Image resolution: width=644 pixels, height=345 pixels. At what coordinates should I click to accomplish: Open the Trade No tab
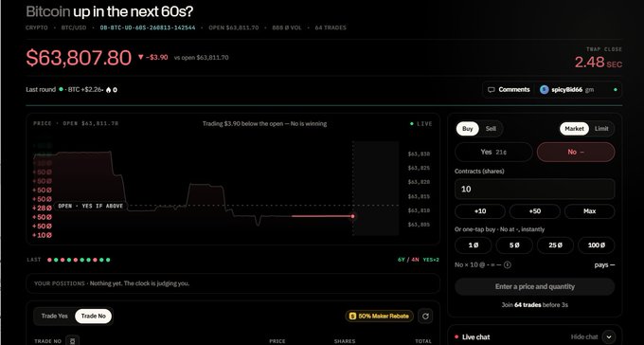[93, 316]
